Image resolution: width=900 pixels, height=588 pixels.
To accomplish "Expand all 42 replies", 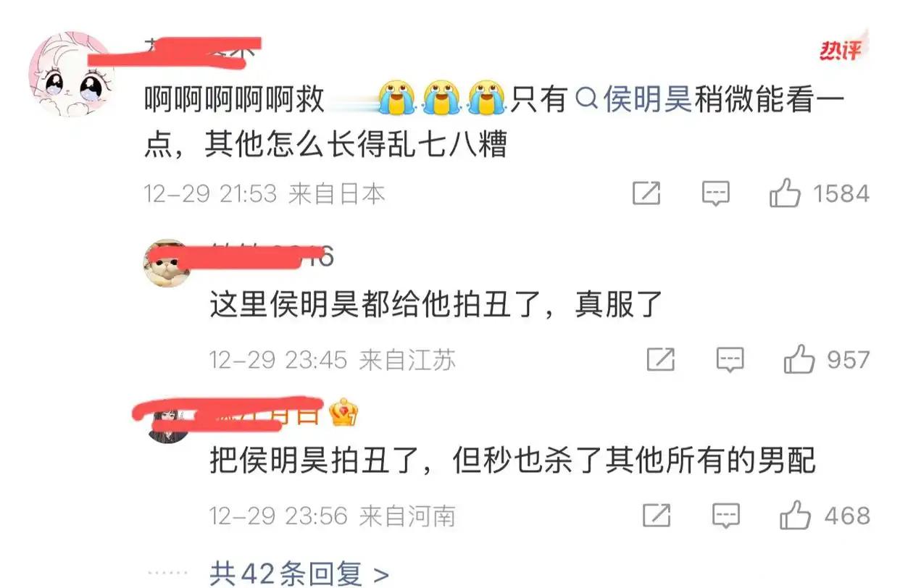I will (x=299, y=574).
